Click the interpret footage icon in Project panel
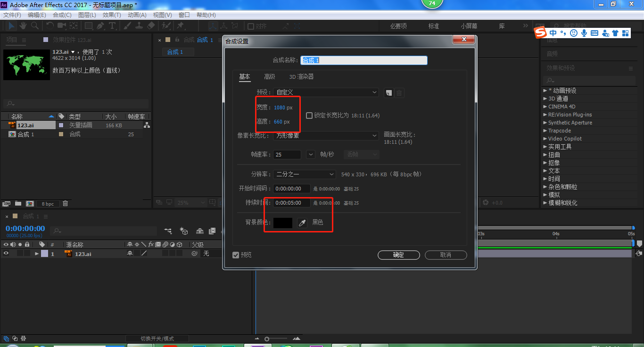Screen dimensions: 644x347 point(7,204)
